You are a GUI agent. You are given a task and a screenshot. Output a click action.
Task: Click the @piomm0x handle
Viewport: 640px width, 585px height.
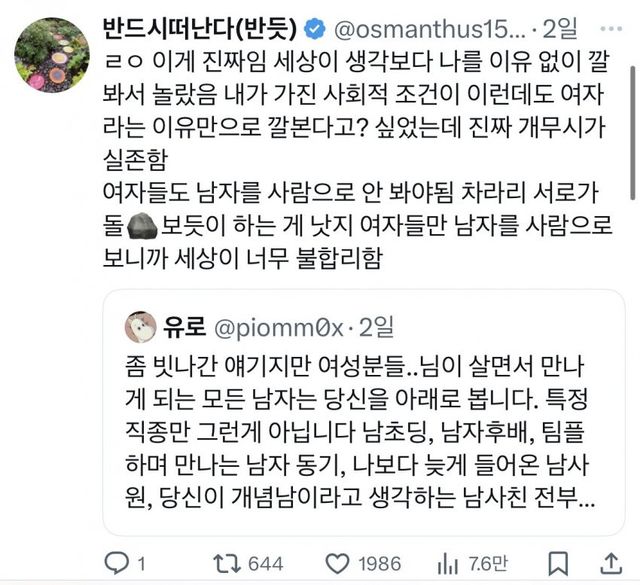click(x=282, y=326)
